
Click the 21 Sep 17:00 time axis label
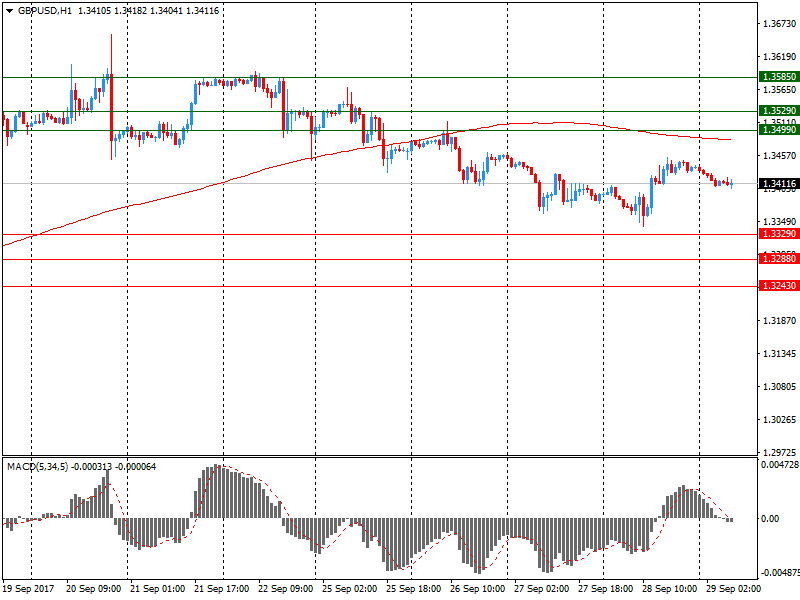pos(221,589)
